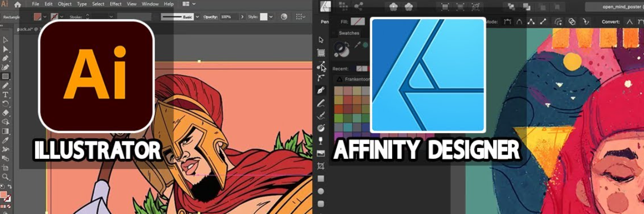Pick the Eyedropper tool in Illustrator
The image size is (644, 214).
[5, 140]
